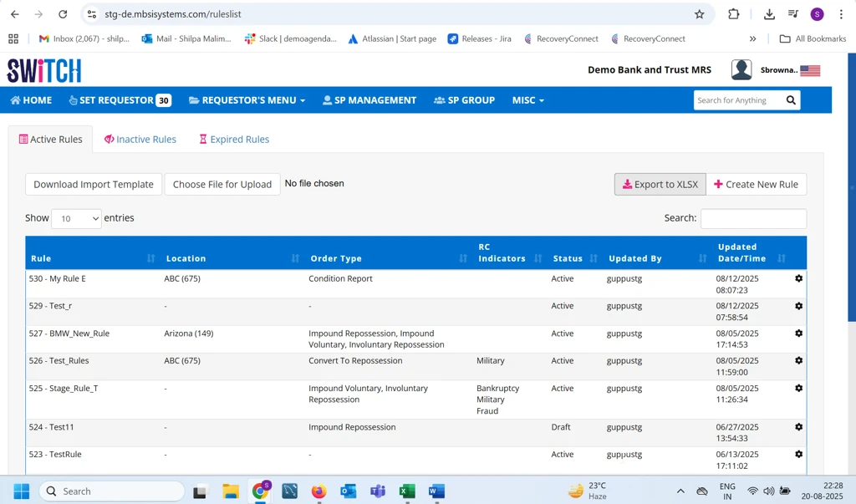Bookmark this page with star icon

(700, 14)
